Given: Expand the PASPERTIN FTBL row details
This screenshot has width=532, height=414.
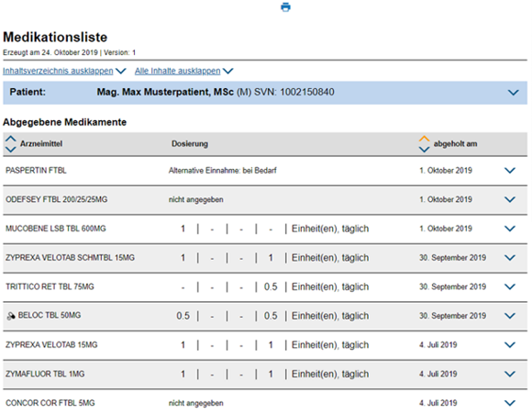Looking at the screenshot, I should 510,171.
